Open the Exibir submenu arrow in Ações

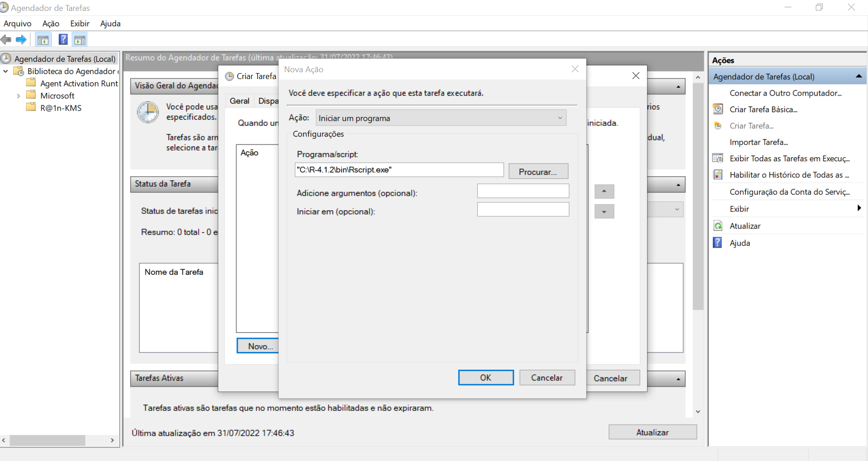[x=859, y=208]
